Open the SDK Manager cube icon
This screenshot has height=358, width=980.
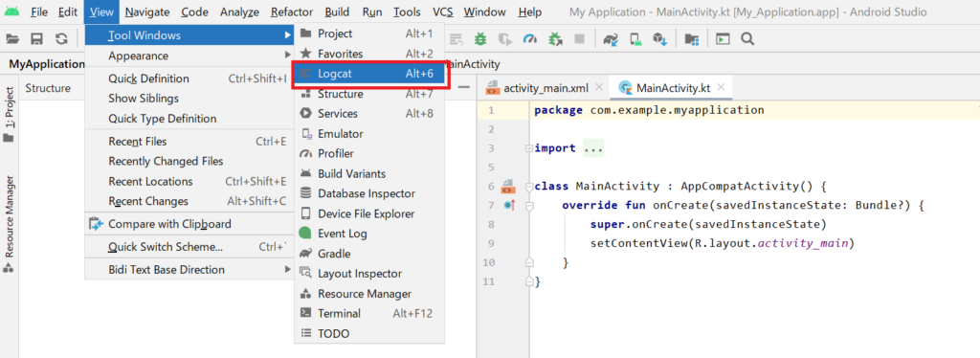tap(660, 39)
